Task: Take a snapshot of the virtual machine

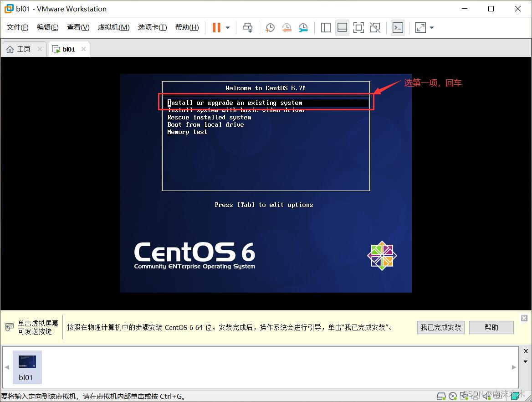Action: pos(270,27)
